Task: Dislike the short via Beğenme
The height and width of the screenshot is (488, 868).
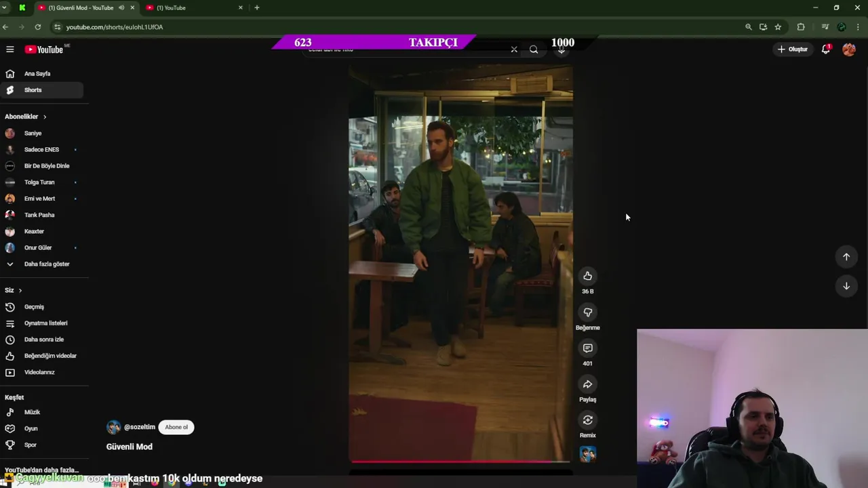Action: coord(588,312)
